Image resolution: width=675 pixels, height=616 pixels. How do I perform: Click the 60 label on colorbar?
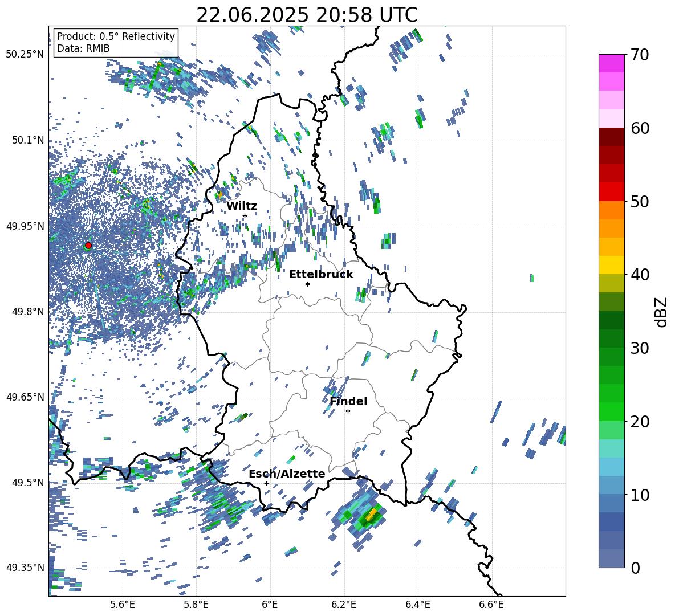click(639, 128)
